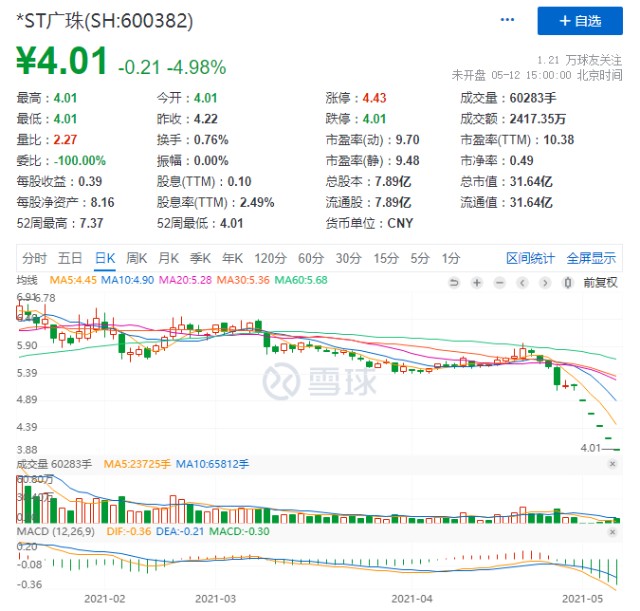Switch to 1分 chart tab

pos(451,258)
